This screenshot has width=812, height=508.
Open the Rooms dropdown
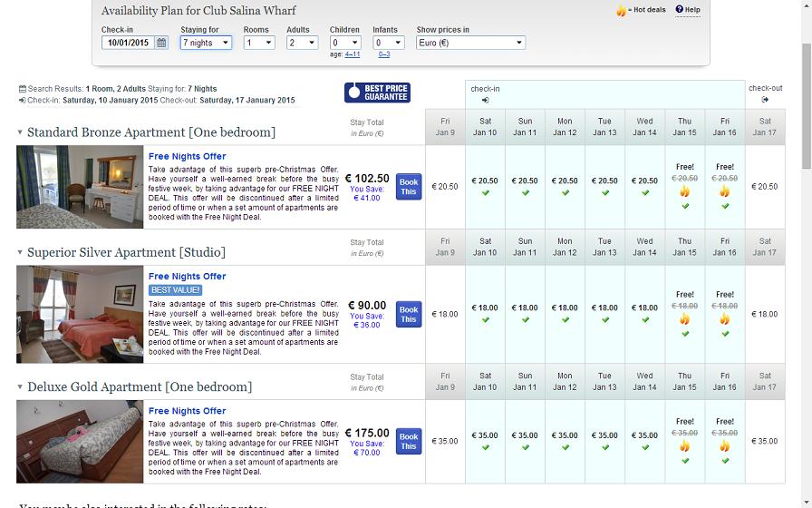(259, 43)
